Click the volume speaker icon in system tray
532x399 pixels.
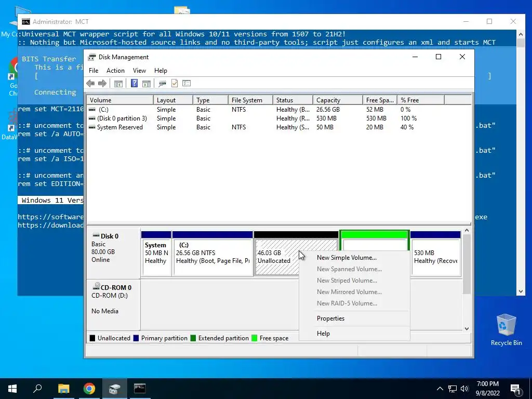464,389
